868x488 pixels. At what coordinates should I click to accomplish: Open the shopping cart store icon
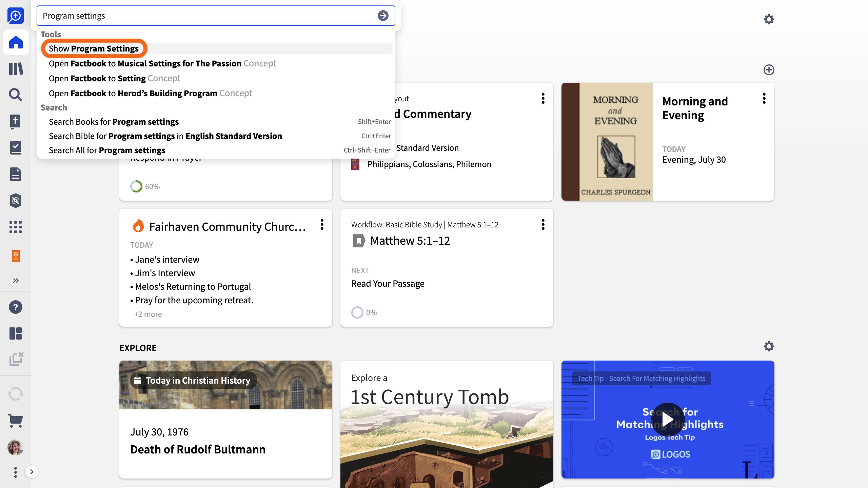tap(16, 421)
